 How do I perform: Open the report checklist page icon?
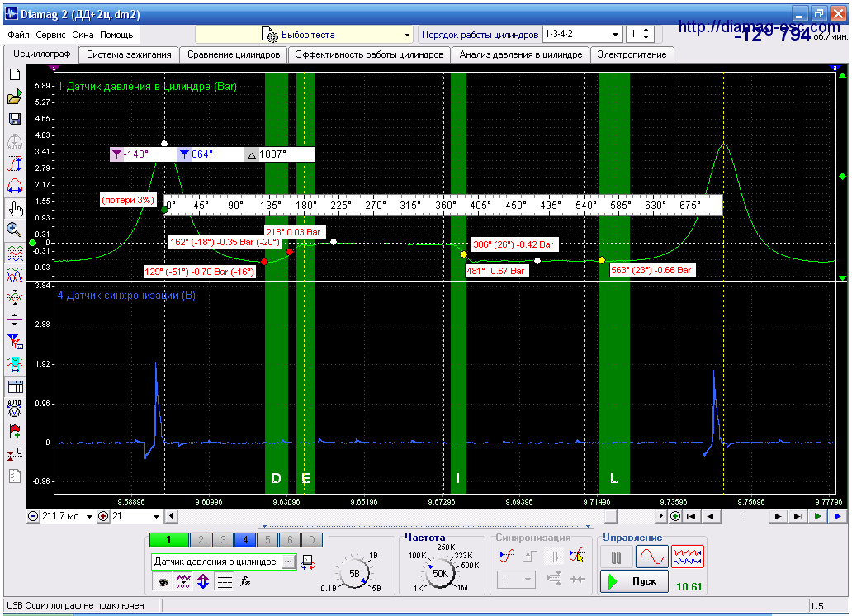tap(15, 476)
